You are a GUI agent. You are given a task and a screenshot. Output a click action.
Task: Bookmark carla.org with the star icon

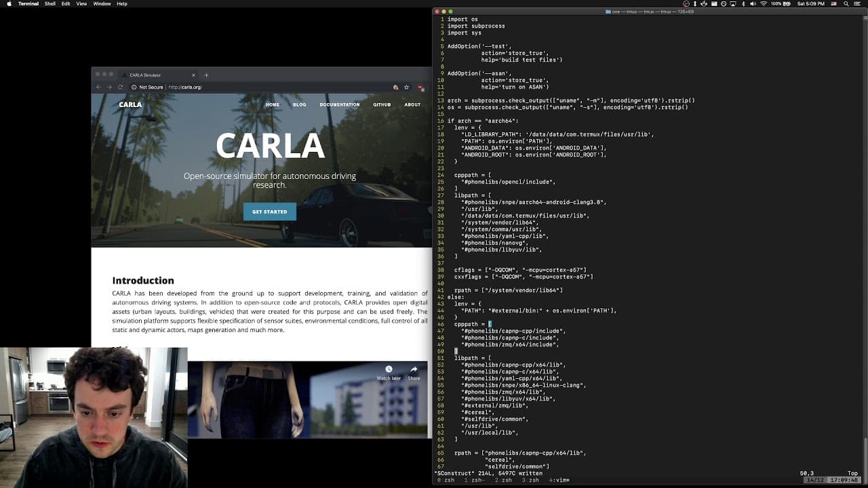pos(406,87)
